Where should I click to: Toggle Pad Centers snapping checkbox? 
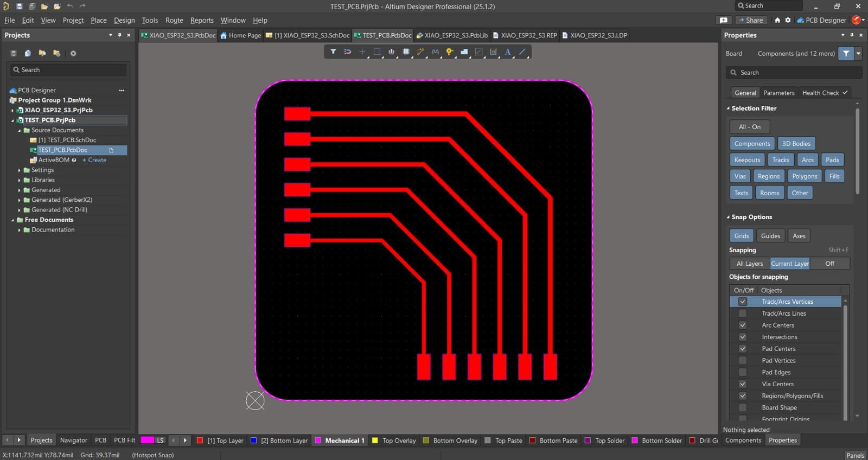click(x=743, y=349)
